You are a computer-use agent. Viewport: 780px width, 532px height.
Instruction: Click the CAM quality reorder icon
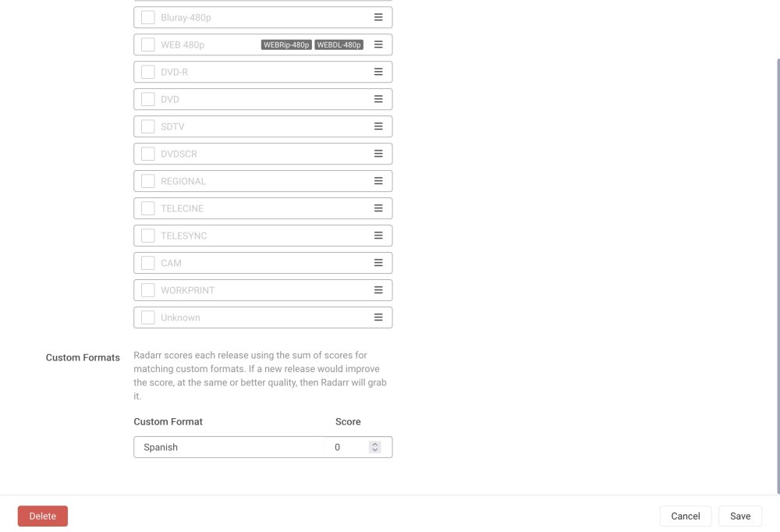pos(378,263)
